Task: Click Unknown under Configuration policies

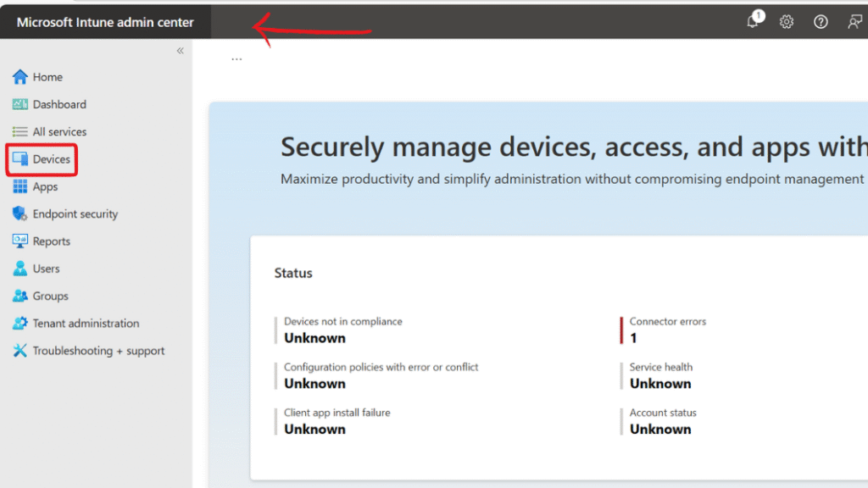Action: tap(314, 384)
